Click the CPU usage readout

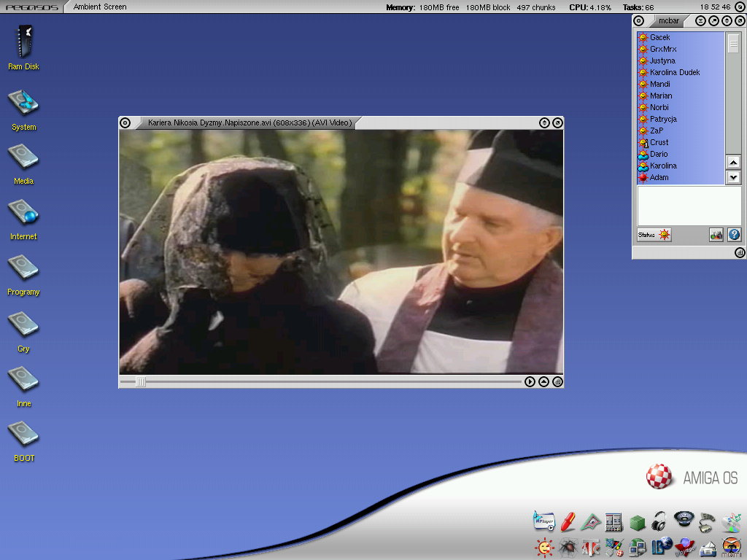(590, 7)
